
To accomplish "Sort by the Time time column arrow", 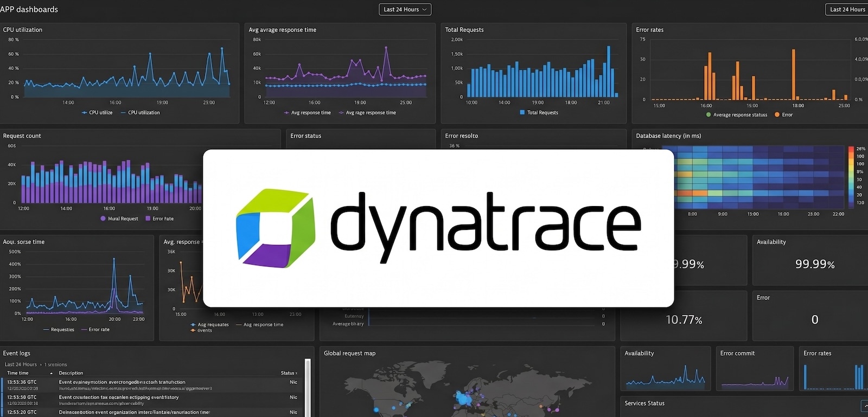I will [52, 373].
